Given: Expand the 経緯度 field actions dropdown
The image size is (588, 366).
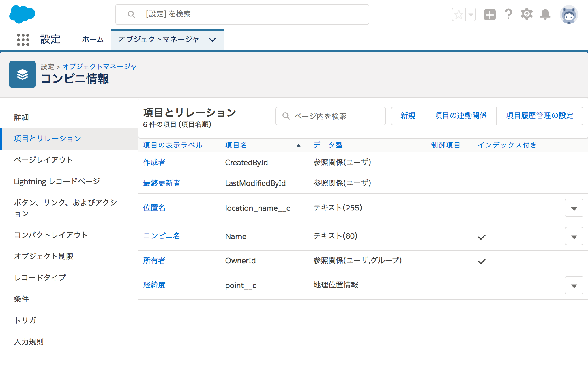Looking at the screenshot, I should 574,285.
